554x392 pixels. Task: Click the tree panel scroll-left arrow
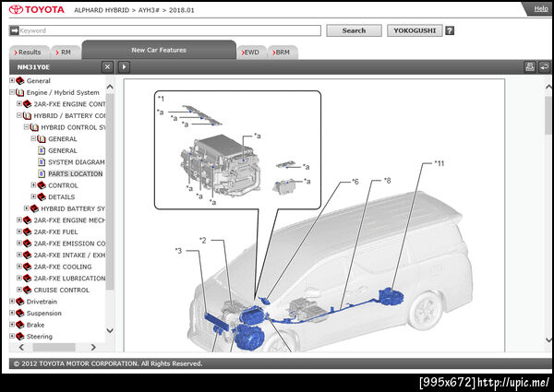21,347
